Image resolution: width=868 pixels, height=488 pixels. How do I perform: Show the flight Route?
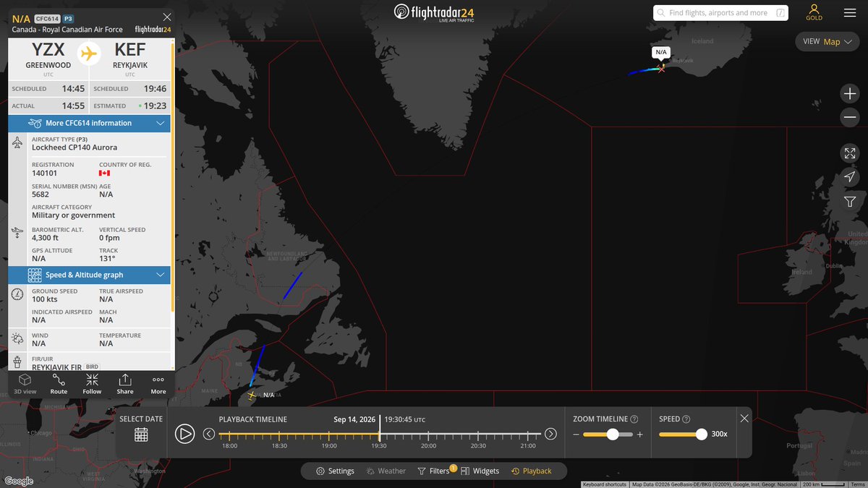tap(59, 383)
